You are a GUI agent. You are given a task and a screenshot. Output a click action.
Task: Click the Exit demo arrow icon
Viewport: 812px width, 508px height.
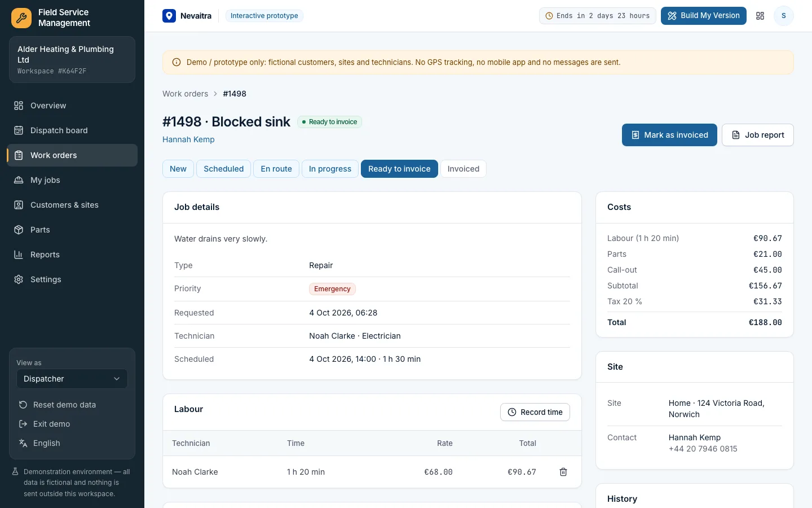click(x=23, y=424)
